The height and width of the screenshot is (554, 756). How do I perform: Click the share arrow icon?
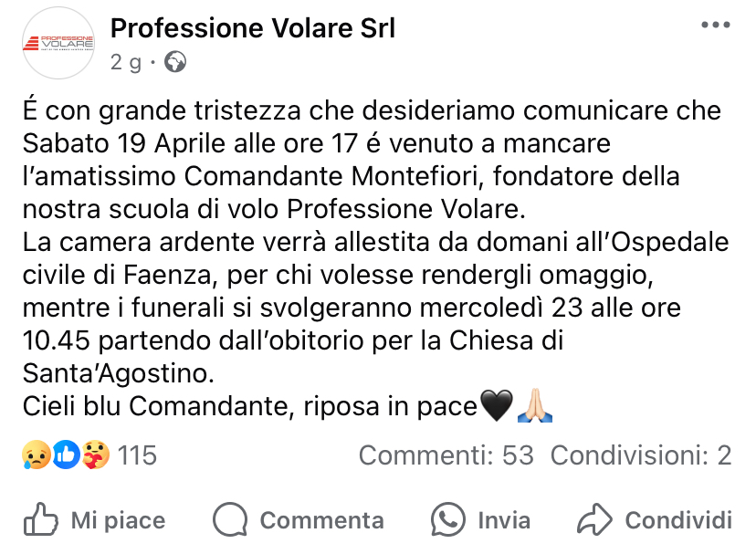[x=594, y=520]
